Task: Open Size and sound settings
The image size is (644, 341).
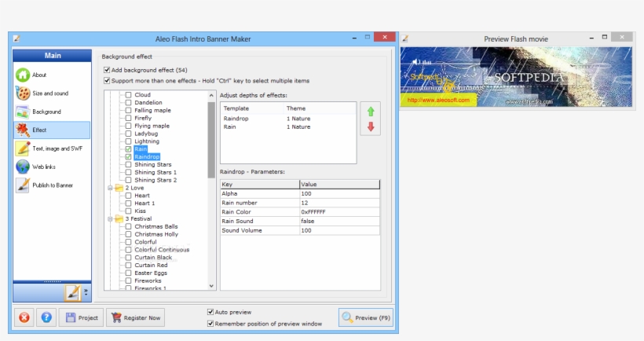Action: [50, 93]
